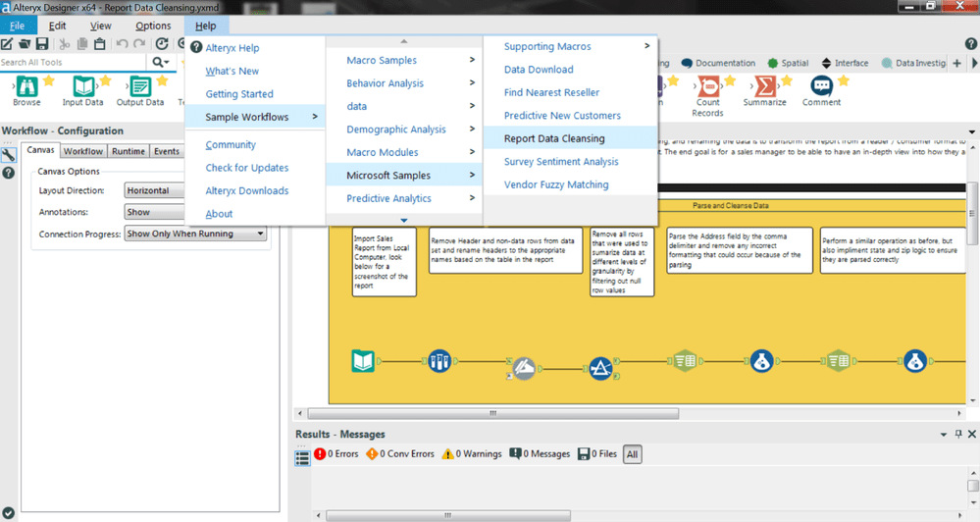
Task: Open the File menu
Action: coord(18,26)
